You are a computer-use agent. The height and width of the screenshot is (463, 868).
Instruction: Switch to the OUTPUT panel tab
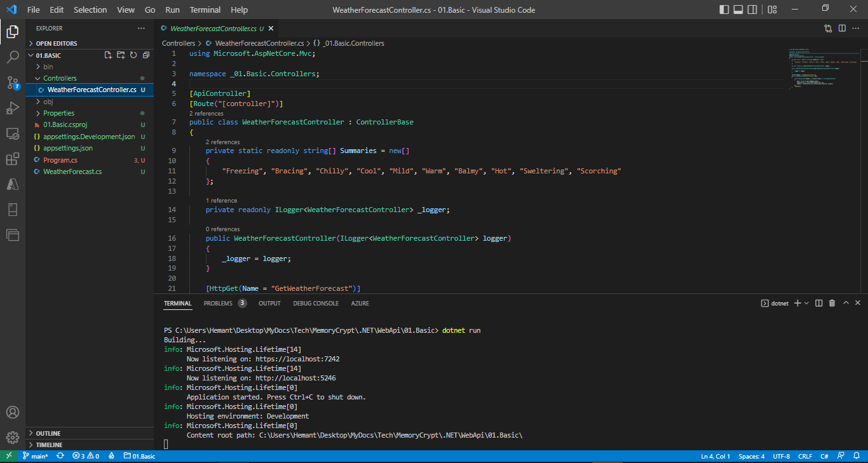[x=269, y=303]
